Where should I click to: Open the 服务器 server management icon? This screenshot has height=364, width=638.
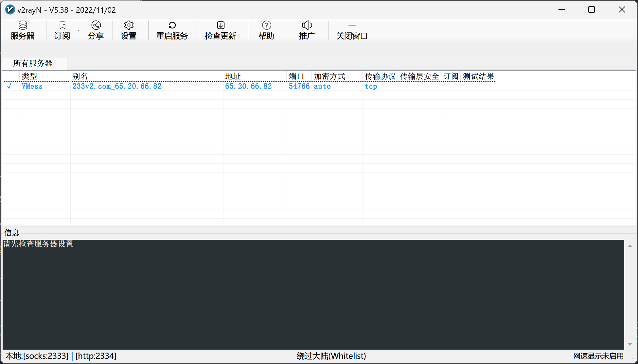click(22, 30)
